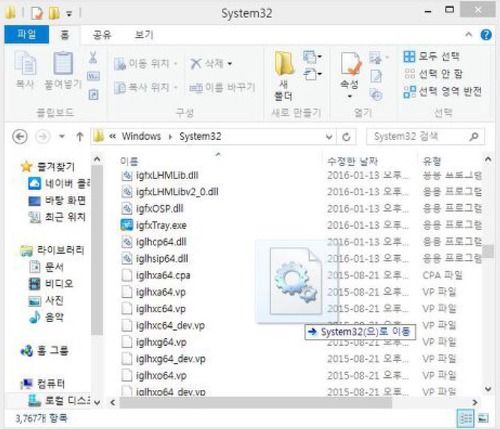Click the edit icon in 열기 group
500x429 pixels.
coord(376,76)
